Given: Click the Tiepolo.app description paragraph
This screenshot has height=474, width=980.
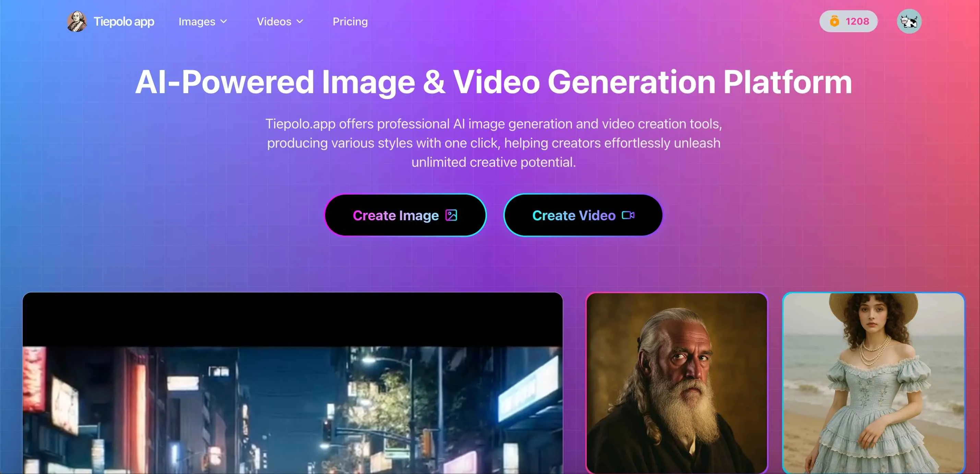Looking at the screenshot, I should 493,143.
